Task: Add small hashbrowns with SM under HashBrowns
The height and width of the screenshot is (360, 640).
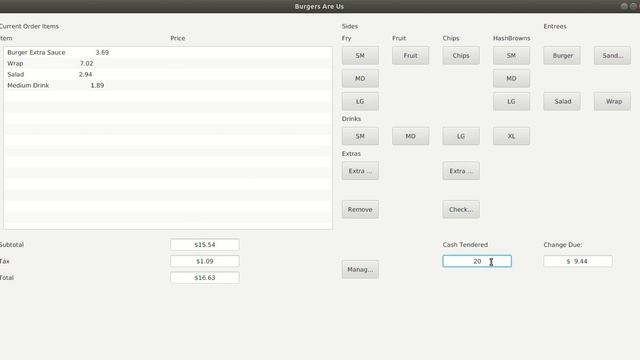Action: point(511,56)
